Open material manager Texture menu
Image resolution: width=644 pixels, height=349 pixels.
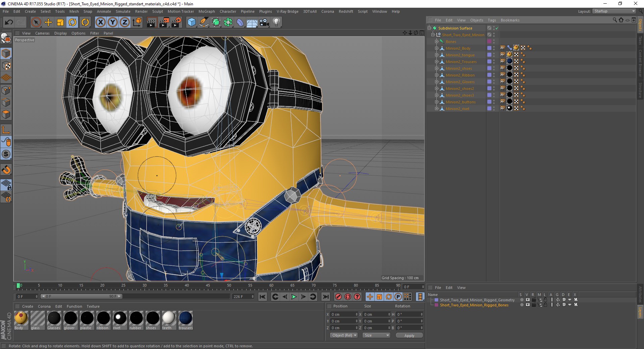pyautogui.click(x=93, y=306)
